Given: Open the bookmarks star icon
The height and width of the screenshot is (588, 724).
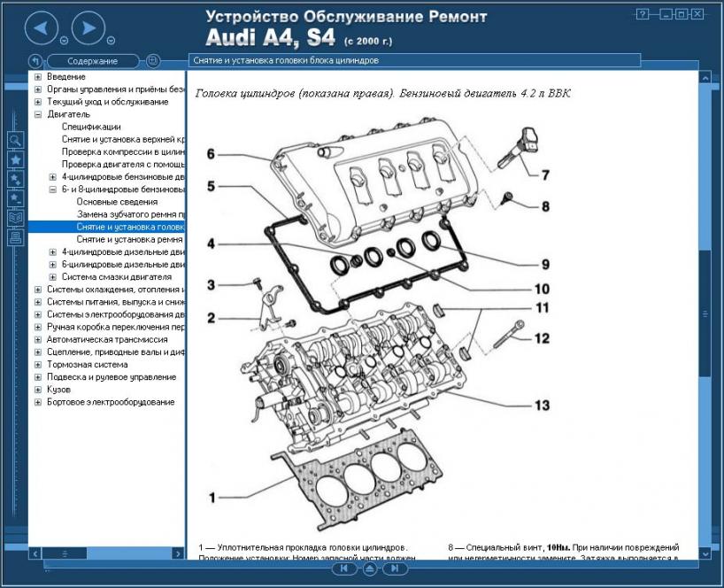Looking at the screenshot, I should pyautogui.click(x=16, y=159).
